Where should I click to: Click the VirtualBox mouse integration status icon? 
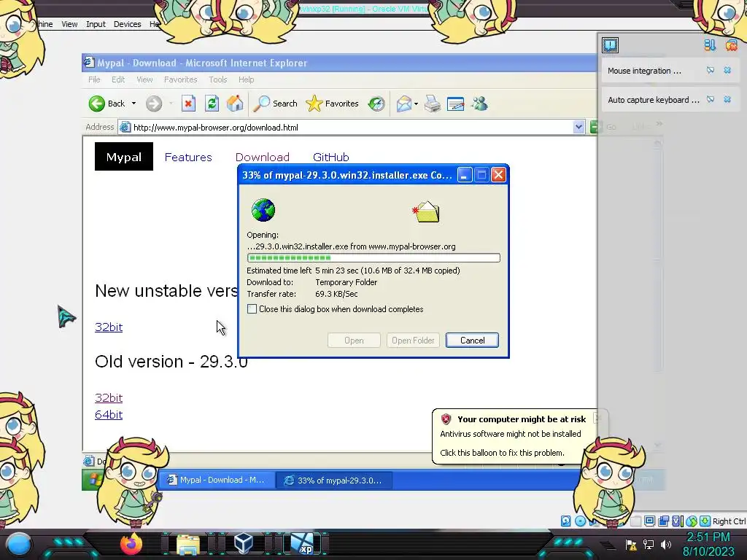pos(692,521)
